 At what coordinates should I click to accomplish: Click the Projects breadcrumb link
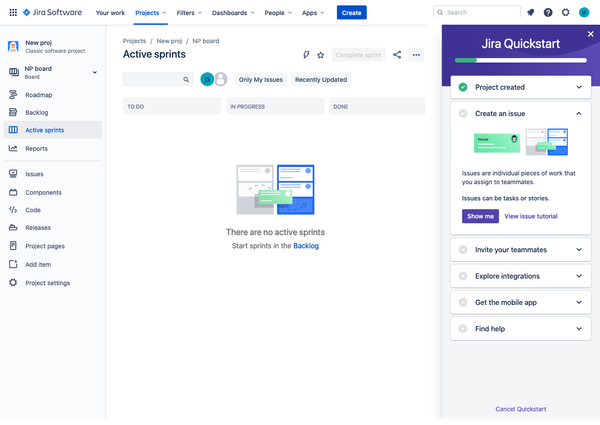click(134, 41)
